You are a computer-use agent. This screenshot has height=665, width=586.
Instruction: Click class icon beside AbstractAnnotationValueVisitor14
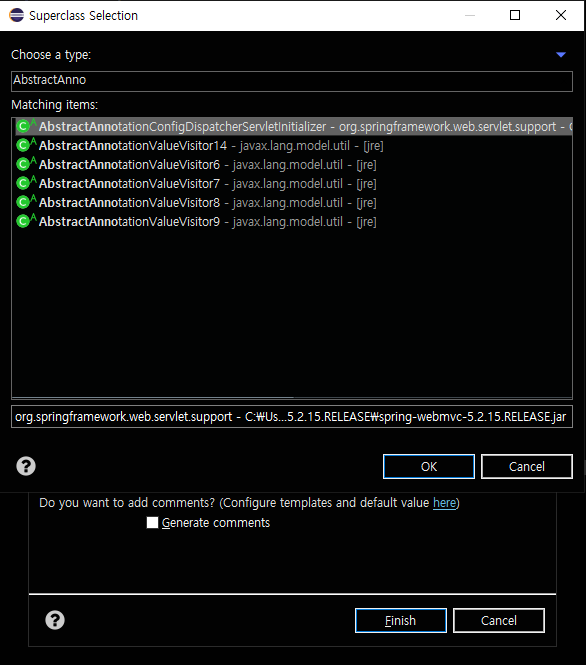(26, 145)
